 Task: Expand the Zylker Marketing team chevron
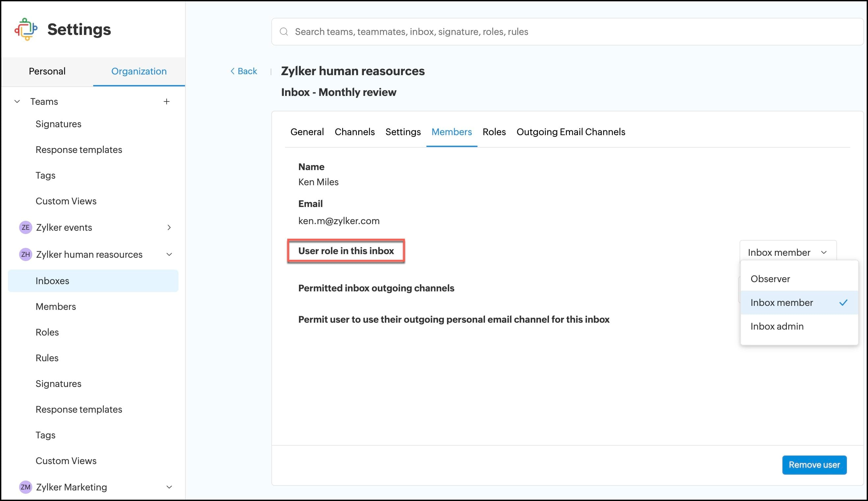pyautogui.click(x=169, y=487)
